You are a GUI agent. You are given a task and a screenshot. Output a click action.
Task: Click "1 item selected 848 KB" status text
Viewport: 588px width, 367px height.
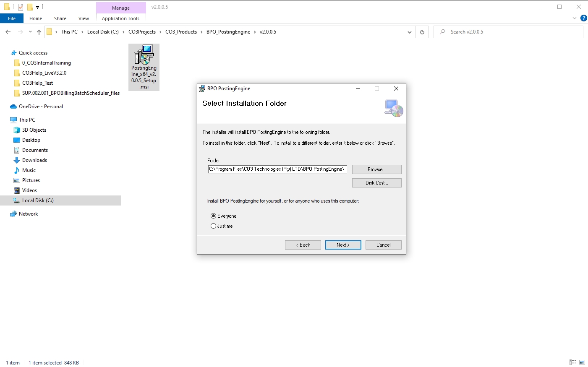pos(54,363)
